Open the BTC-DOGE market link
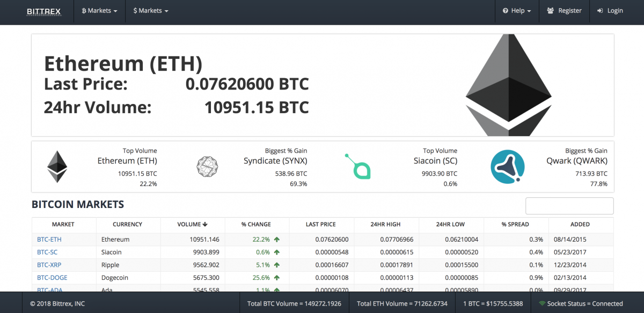 click(x=52, y=278)
